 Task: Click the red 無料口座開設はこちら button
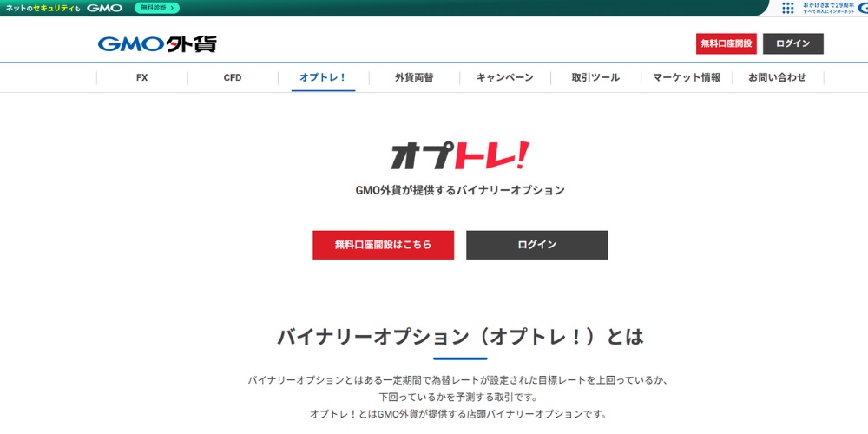(383, 245)
